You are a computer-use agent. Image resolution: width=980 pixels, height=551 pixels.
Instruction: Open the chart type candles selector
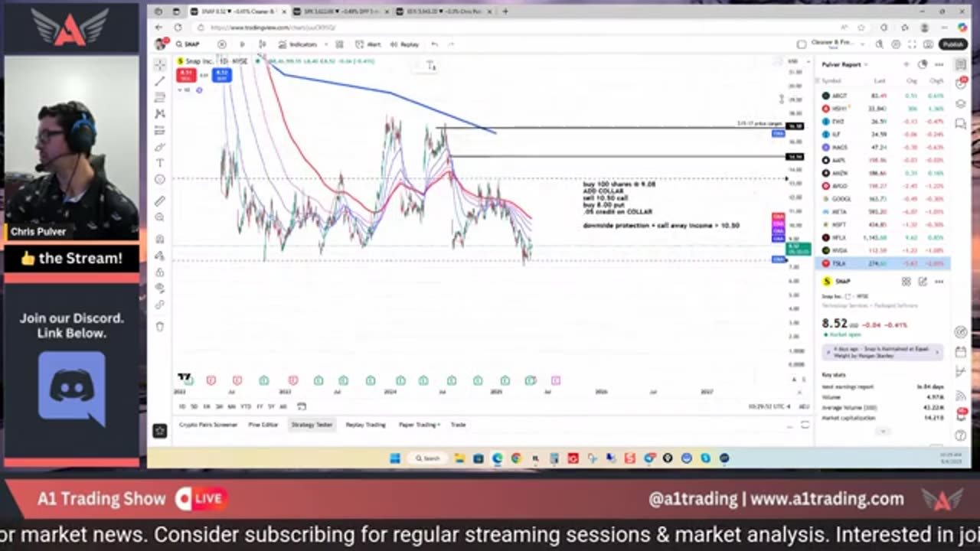pyautogui.click(x=262, y=44)
